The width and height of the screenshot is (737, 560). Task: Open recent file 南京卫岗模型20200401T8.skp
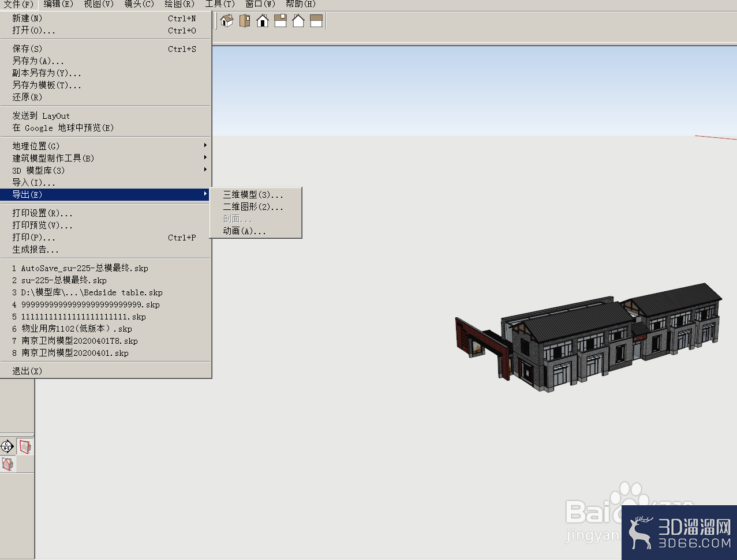click(x=106, y=341)
